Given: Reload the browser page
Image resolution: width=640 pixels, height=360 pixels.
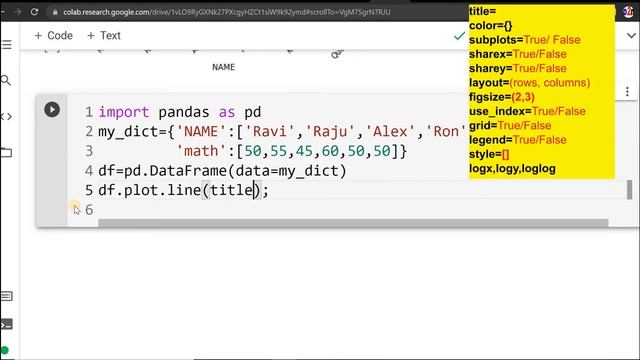Looking at the screenshot, I should 34,12.
